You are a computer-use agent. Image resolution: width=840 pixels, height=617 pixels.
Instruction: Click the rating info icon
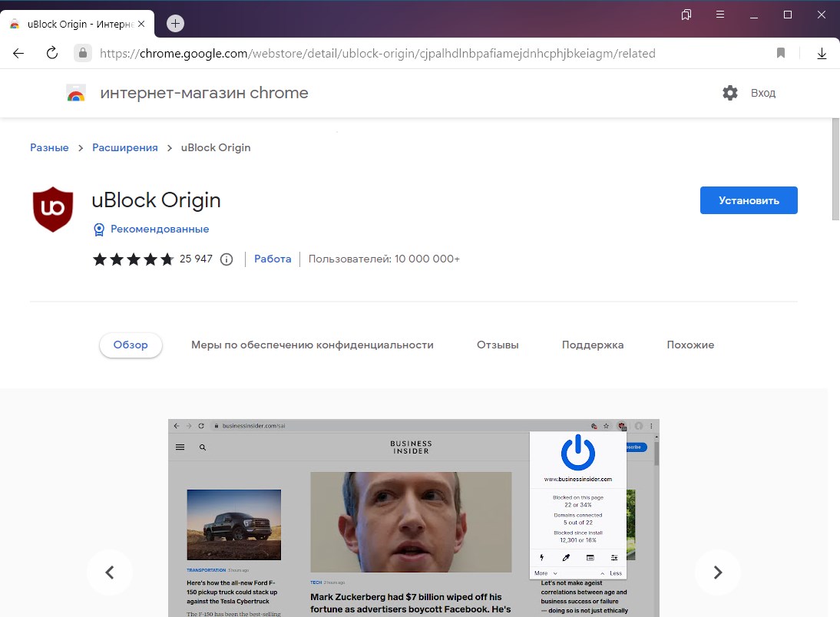[227, 259]
